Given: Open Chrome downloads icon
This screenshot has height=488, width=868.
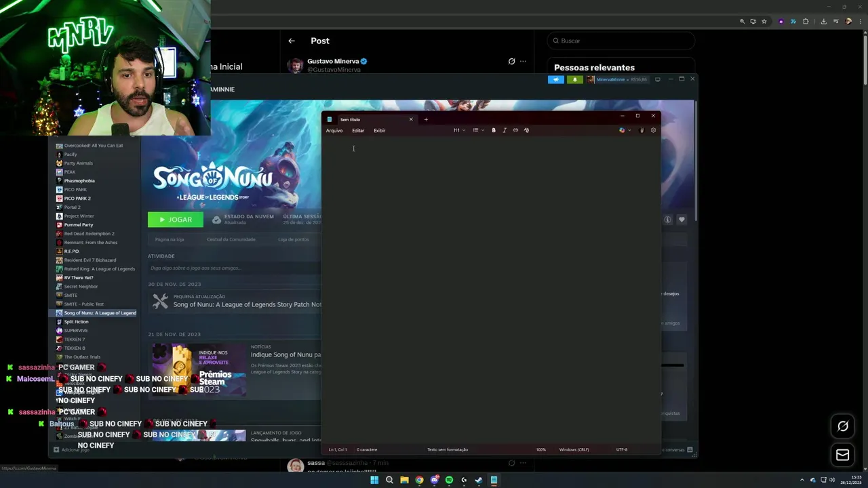Looking at the screenshot, I should pos(823,22).
